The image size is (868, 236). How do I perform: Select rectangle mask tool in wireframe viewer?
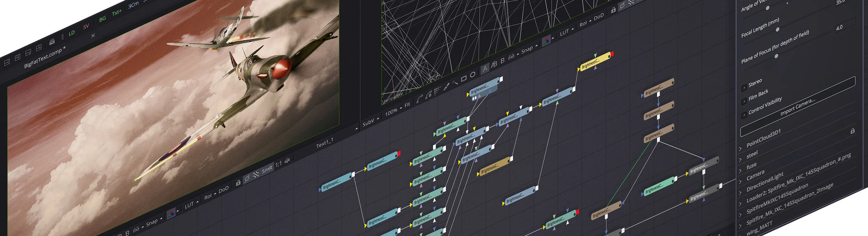click(x=464, y=78)
